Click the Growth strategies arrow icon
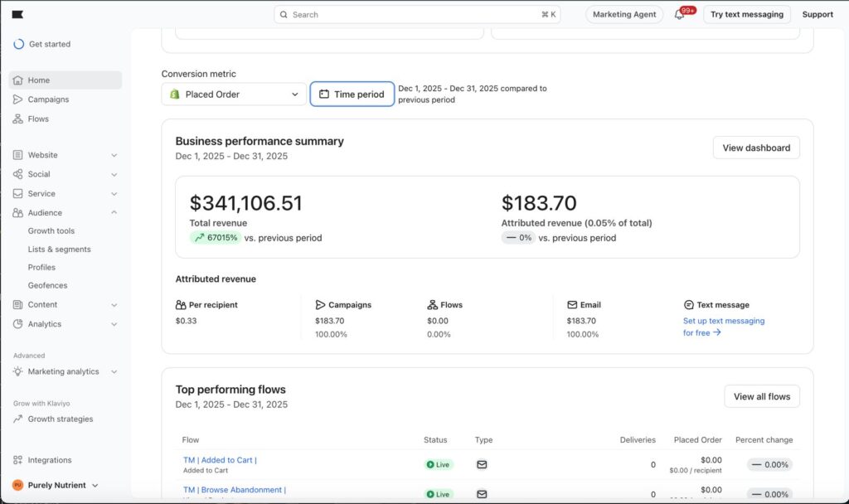Viewport: 849px width, 504px height. point(18,419)
